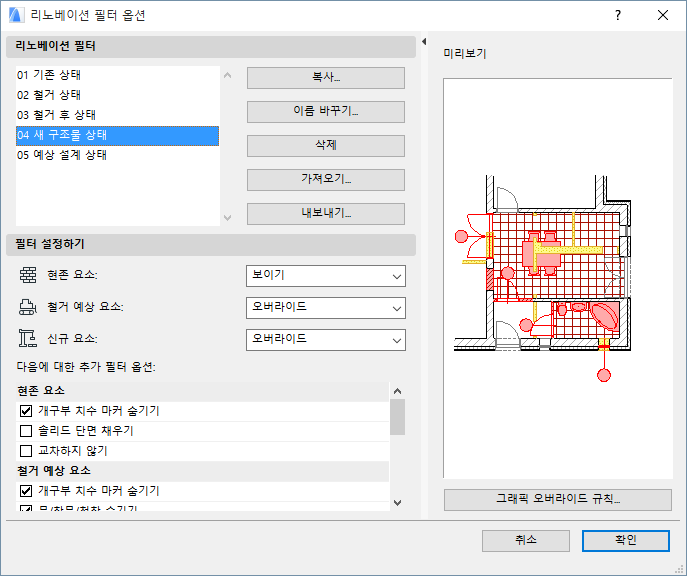
Task: Click options list scroll up arrow
Action: pyautogui.click(x=397, y=391)
